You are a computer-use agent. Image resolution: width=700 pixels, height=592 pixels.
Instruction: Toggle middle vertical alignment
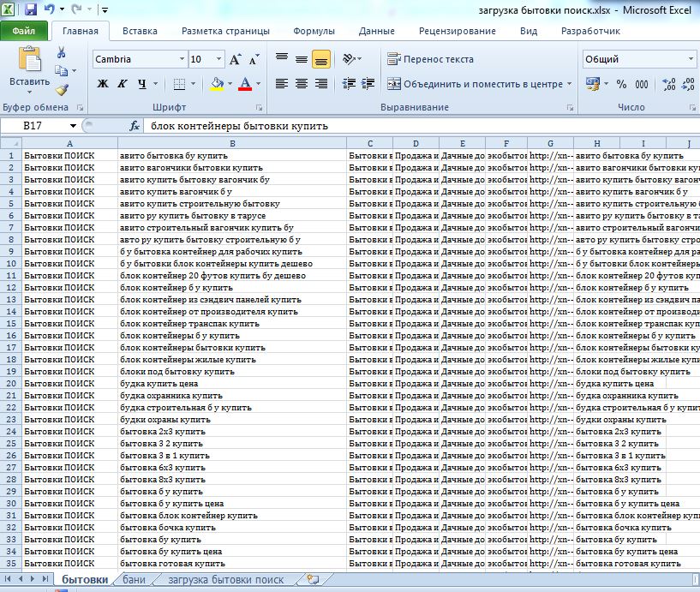pos(302,59)
